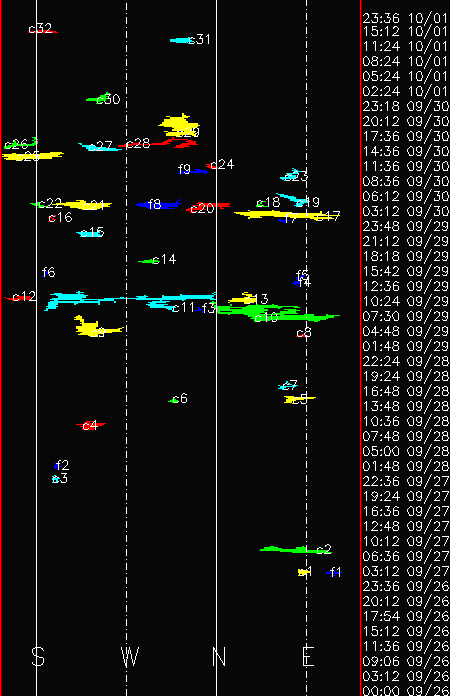The width and height of the screenshot is (450, 696).
Task: Click the red c4 event marker
Action: 91,425
